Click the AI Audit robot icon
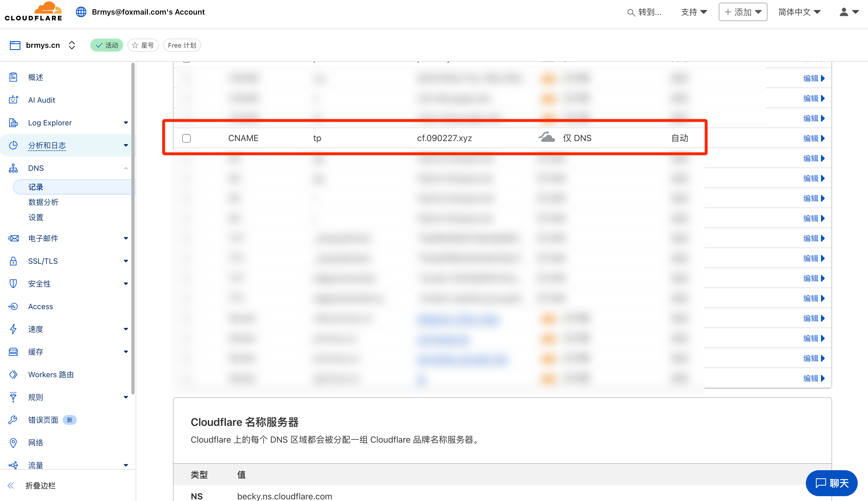 13,100
